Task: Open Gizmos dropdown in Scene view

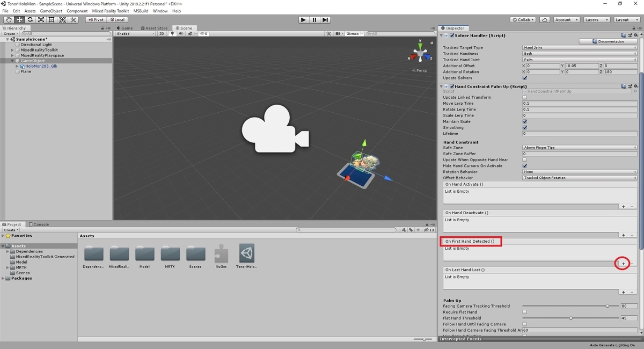Action: click(x=354, y=33)
